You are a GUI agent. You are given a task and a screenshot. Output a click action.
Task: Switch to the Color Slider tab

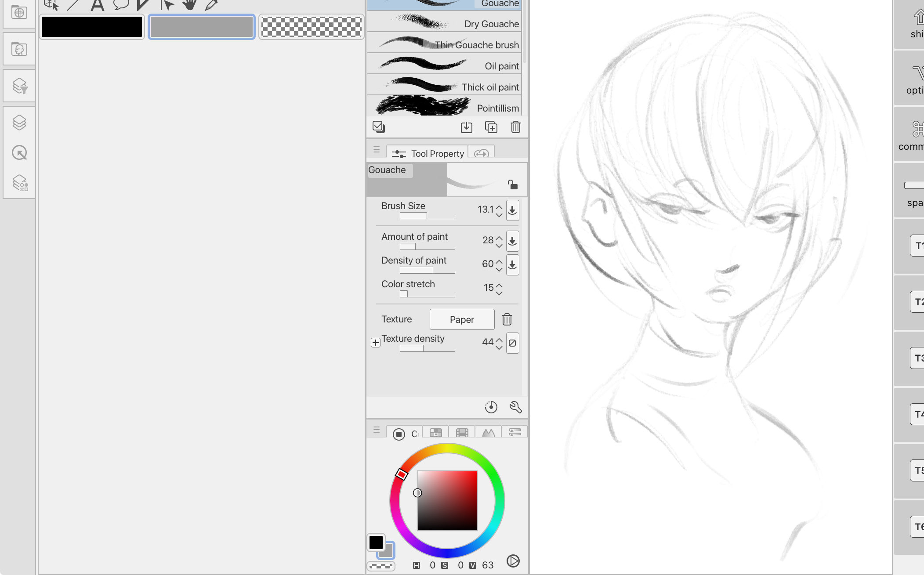[x=515, y=433]
